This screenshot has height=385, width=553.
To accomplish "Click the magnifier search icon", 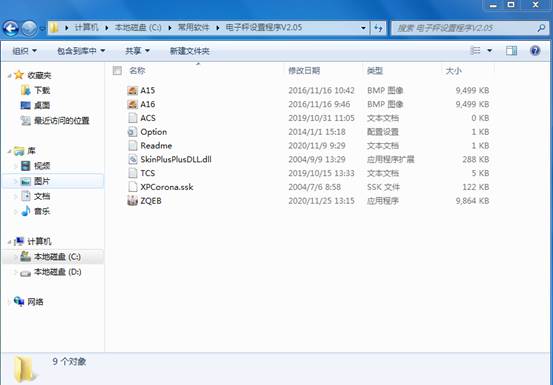I will (x=541, y=28).
